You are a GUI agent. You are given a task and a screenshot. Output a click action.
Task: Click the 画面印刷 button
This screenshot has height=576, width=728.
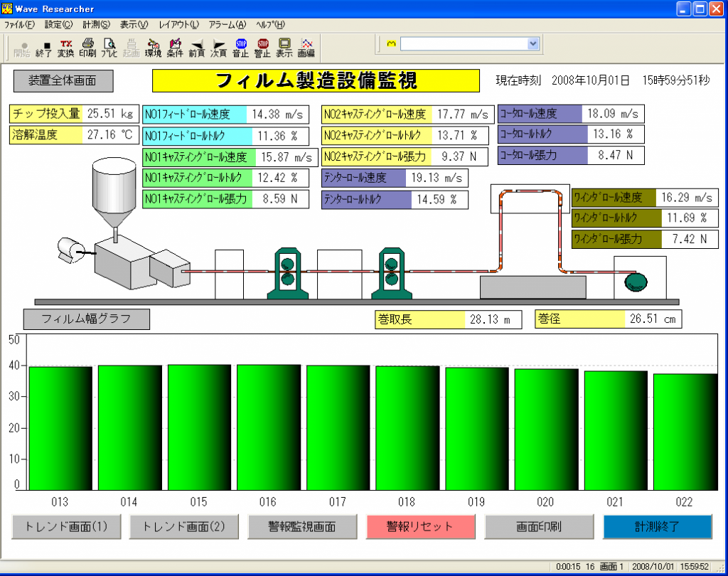(x=539, y=527)
